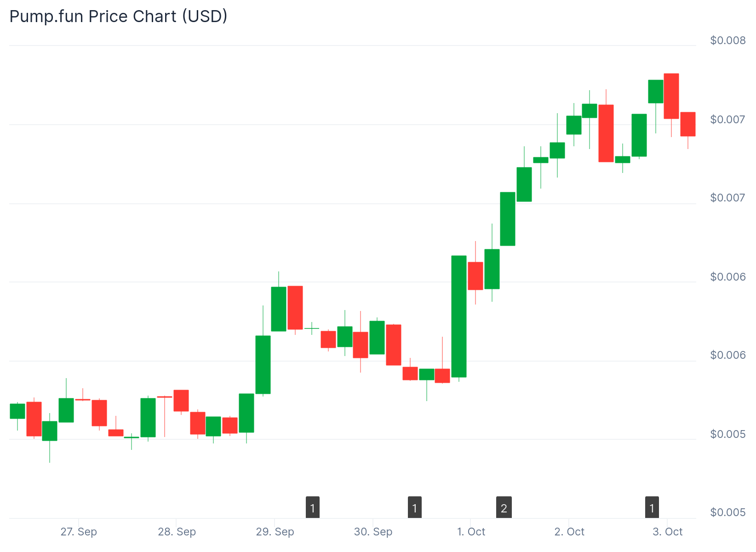Click the 30. Sep axis label

[x=373, y=532]
